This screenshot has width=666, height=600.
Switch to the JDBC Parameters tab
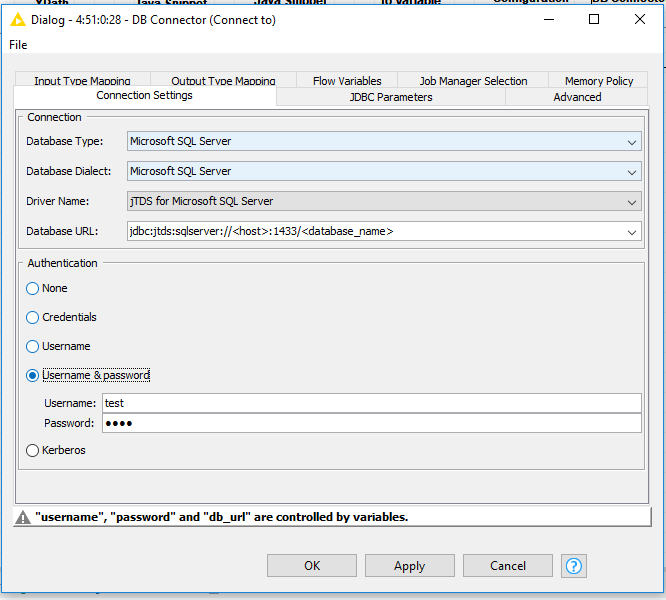click(x=391, y=97)
